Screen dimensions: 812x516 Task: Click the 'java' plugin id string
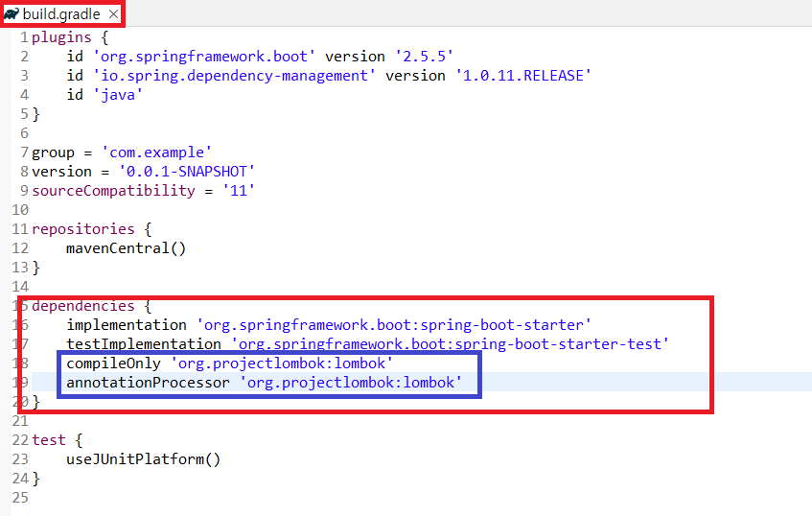tap(118, 95)
